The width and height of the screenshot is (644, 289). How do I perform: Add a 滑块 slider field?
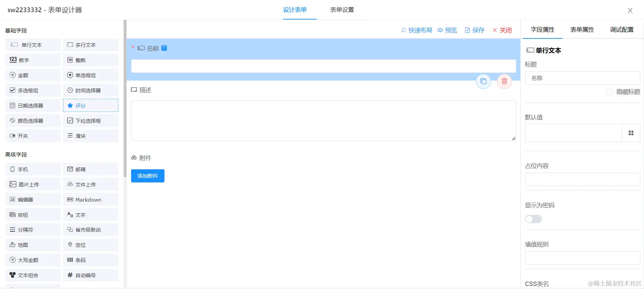click(91, 136)
